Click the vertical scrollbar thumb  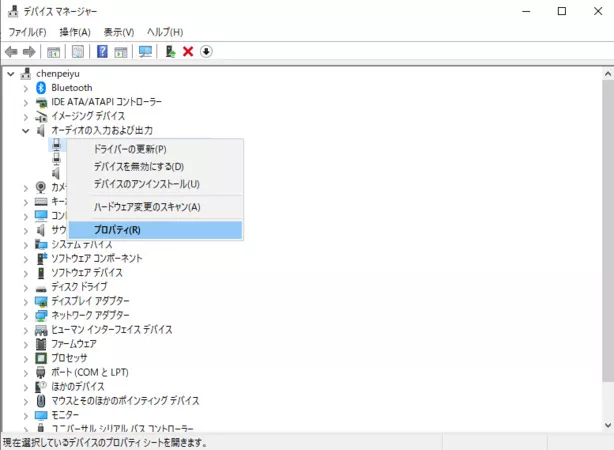point(608,231)
